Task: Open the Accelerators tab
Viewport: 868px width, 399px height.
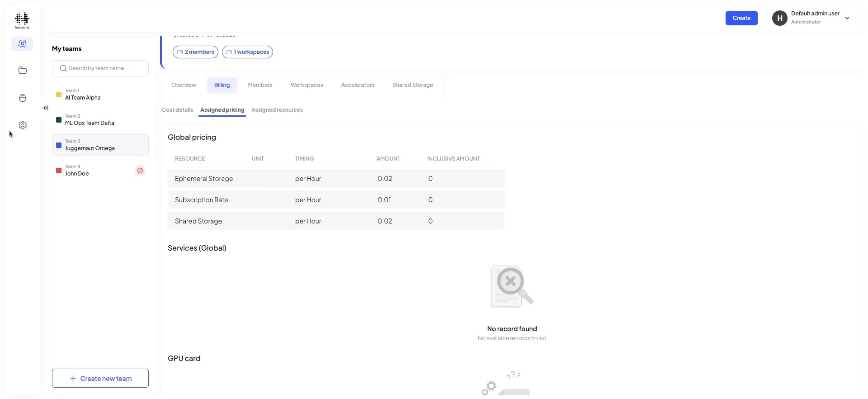Action: point(358,85)
